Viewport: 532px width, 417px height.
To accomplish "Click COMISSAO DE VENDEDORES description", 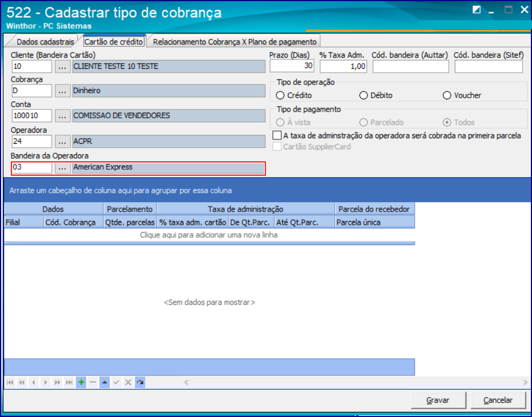I will pos(168,116).
